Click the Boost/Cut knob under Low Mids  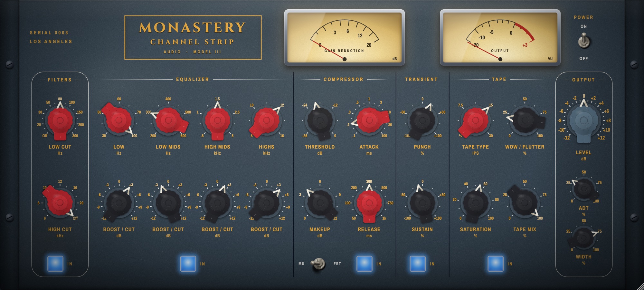(168, 203)
